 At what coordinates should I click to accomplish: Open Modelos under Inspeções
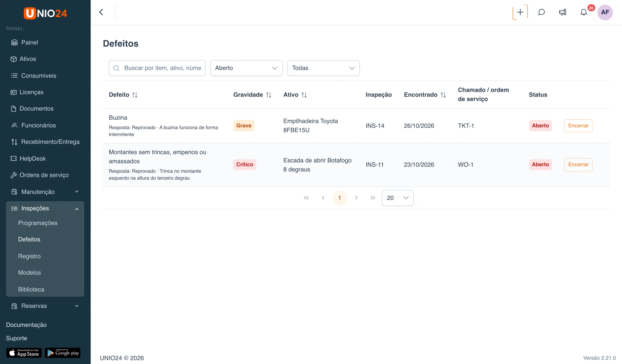(x=30, y=272)
